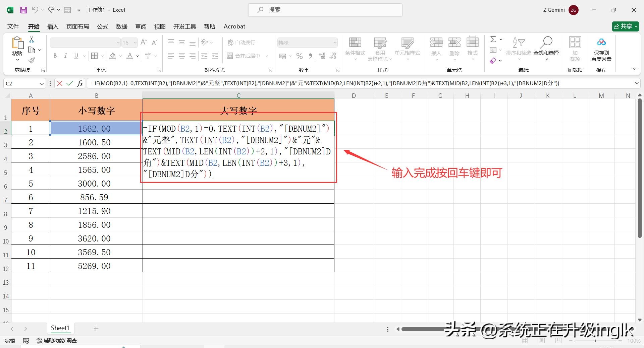Confirm formula with the Enter checkmark
This screenshot has width=644, height=348.
point(70,83)
